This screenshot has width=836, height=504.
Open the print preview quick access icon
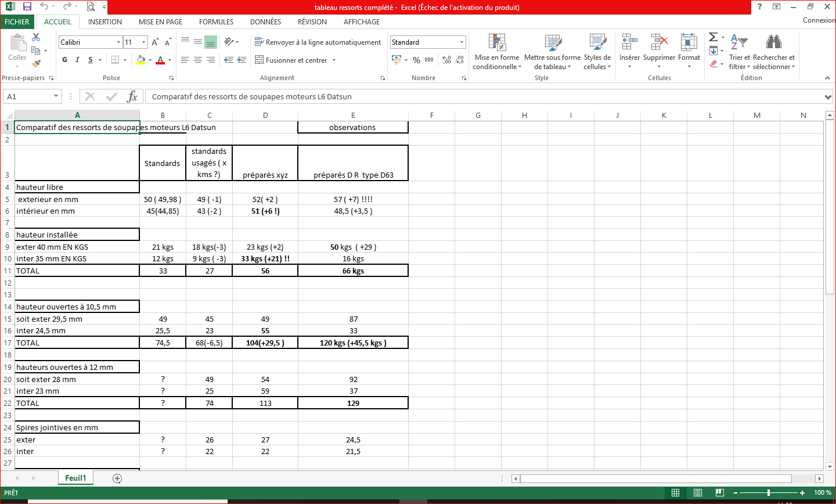point(91,7)
